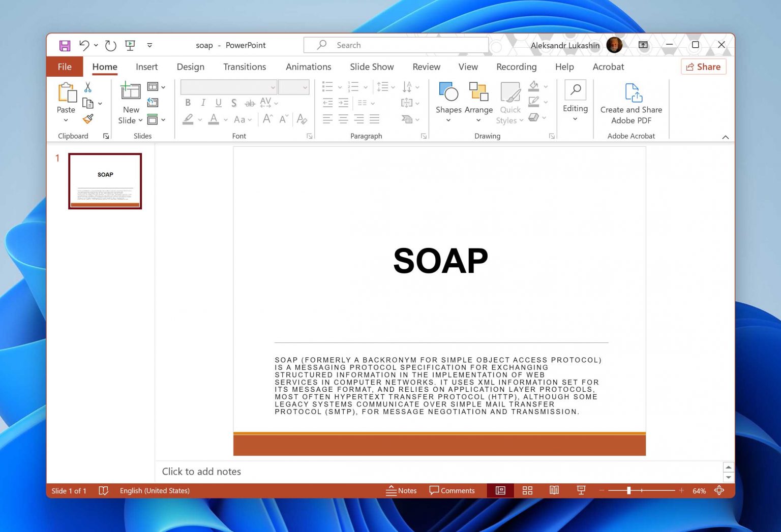The height and width of the screenshot is (532, 781).
Task: Open Reading View from status bar
Action: [x=554, y=490]
